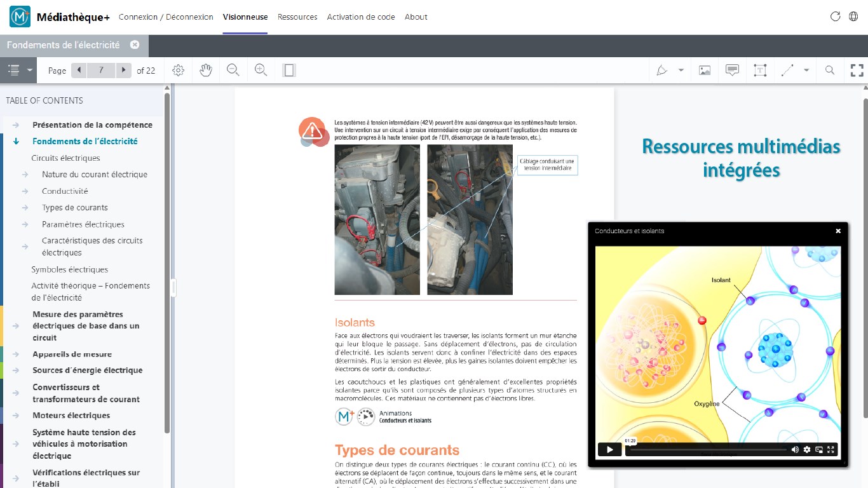Open the dropdown arrow beside the contents icon
This screenshot has height=488, width=868.
coord(30,71)
